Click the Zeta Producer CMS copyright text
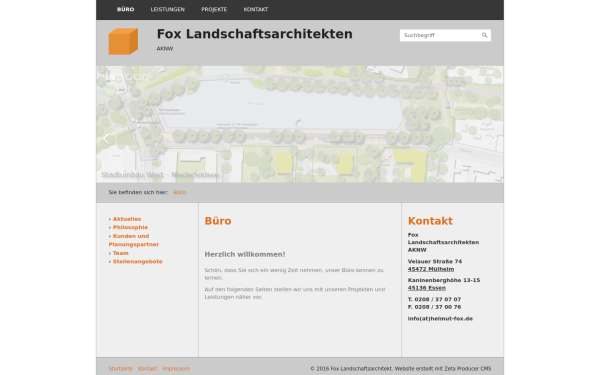This screenshot has width=600, height=375. tap(401, 368)
